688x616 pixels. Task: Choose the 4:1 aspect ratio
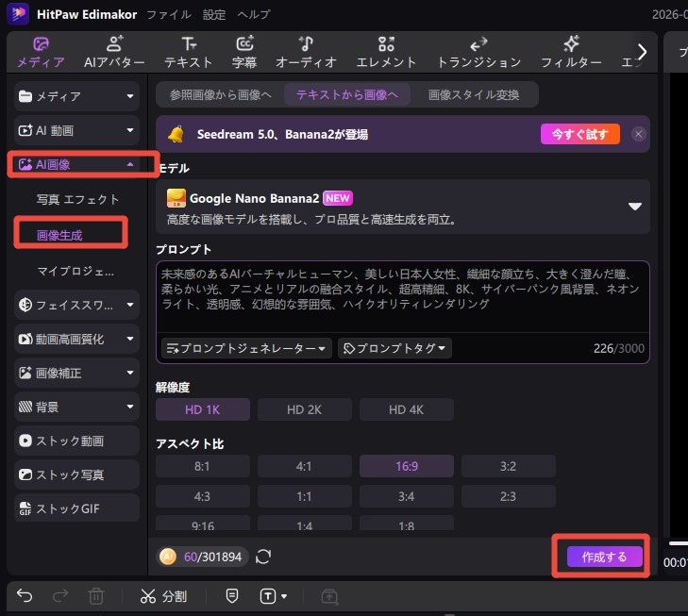305,466
